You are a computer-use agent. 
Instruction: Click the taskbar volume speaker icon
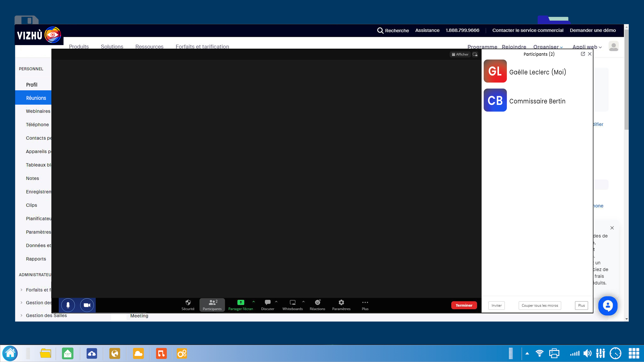pyautogui.click(x=587, y=353)
